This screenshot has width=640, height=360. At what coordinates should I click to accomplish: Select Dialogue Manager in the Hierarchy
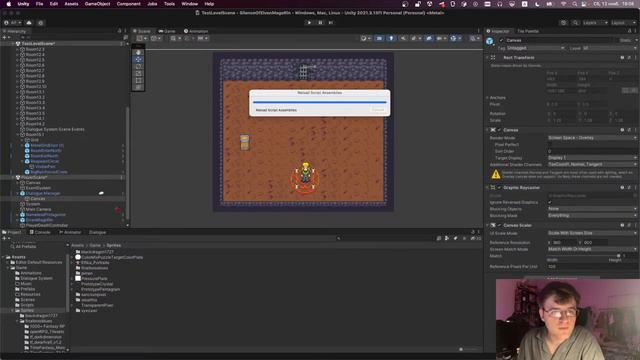point(43,193)
